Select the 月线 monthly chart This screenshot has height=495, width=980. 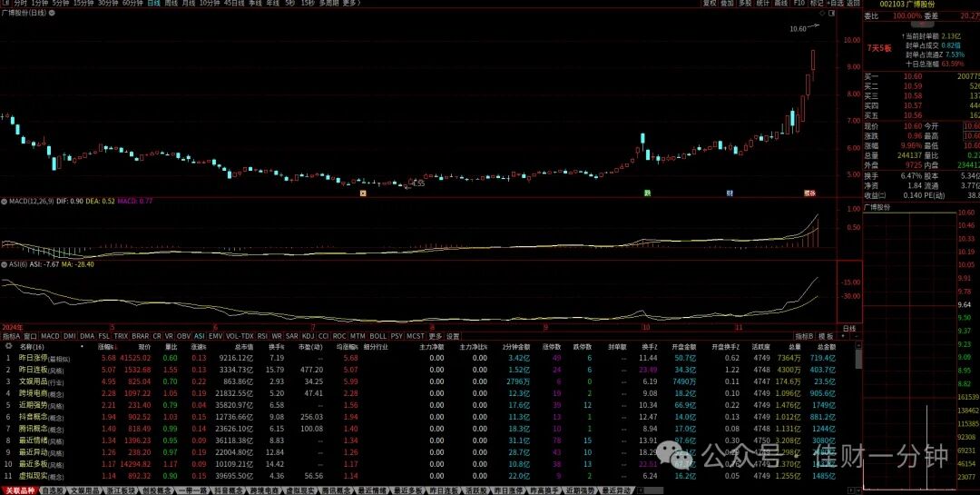coord(189,3)
